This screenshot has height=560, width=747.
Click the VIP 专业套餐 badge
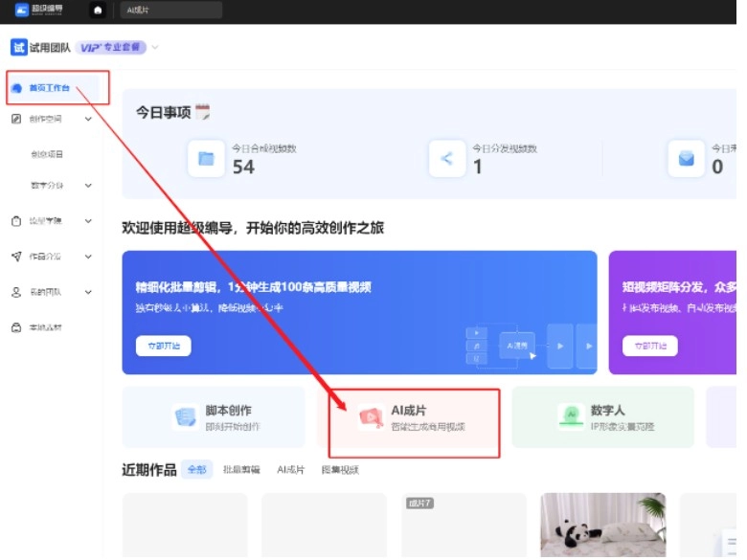tap(111, 48)
